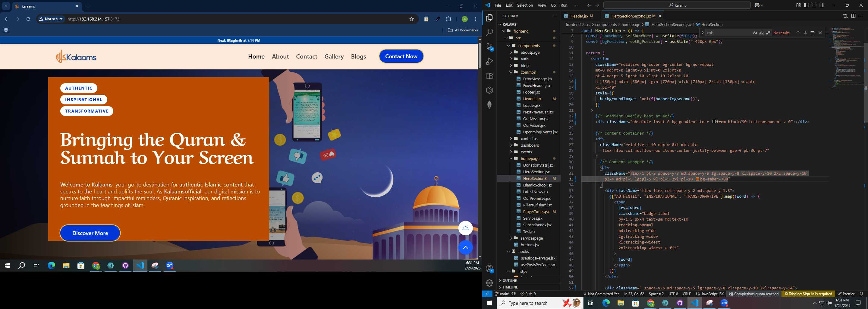The height and width of the screenshot is (309, 868).
Task: Collapse the common folder
Action: click(x=529, y=72)
